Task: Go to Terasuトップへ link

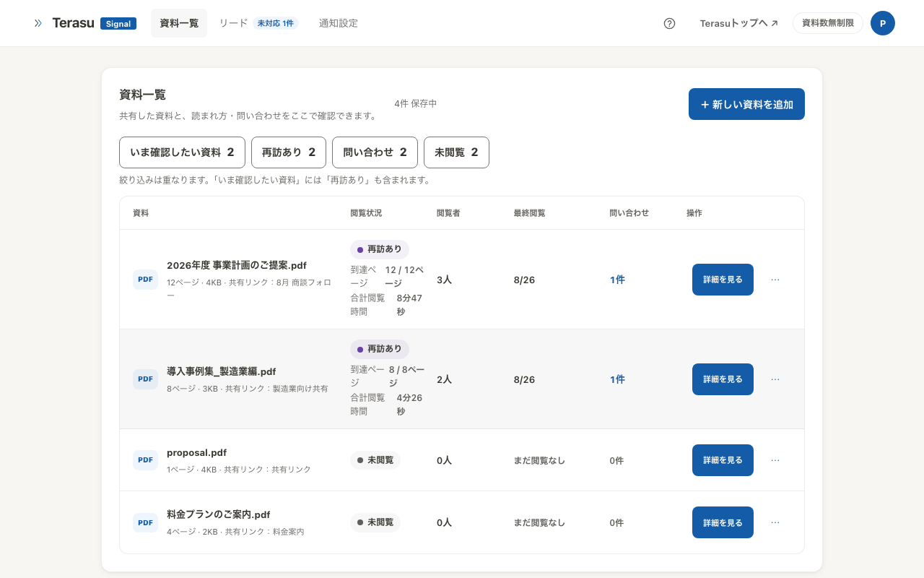Action: click(738, 23)
